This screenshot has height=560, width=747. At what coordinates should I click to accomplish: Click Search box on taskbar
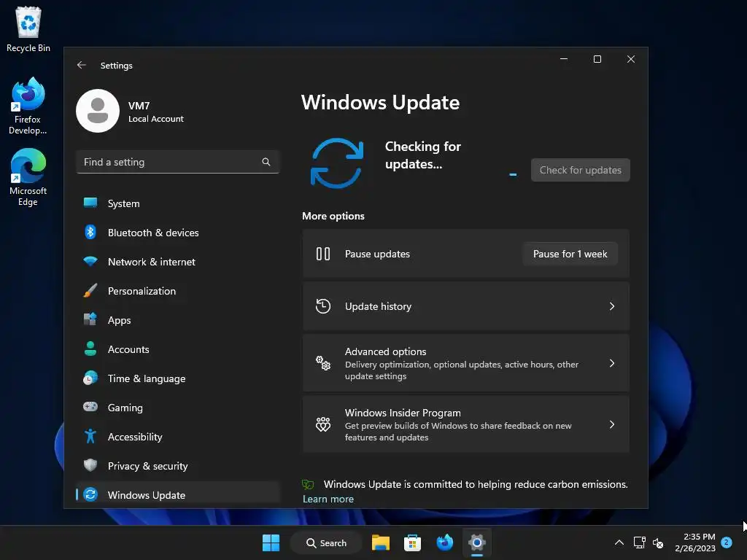pos(326,542)
